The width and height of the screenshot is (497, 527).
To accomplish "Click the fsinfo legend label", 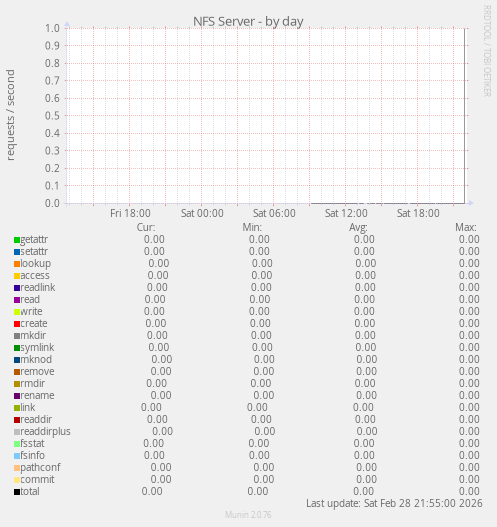I will point(32,455).
